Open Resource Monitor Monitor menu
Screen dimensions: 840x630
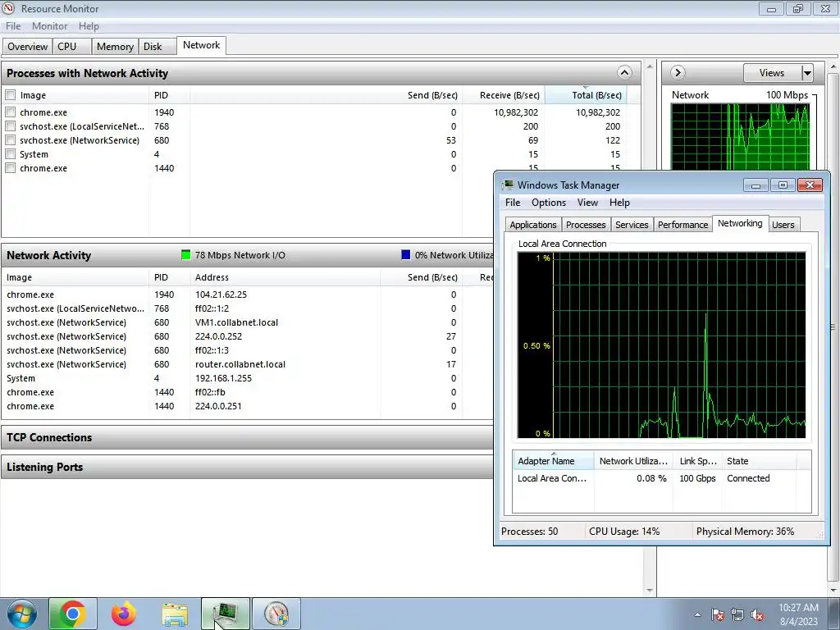[50, 26]
